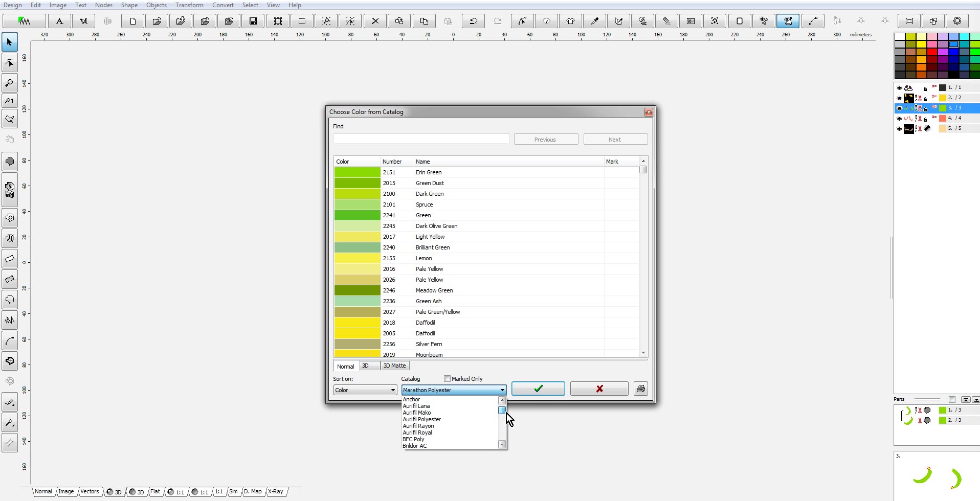Screen dimensions: 980x501
Task: Click the New document toolbar icon
Action: (x=131, y=21)
